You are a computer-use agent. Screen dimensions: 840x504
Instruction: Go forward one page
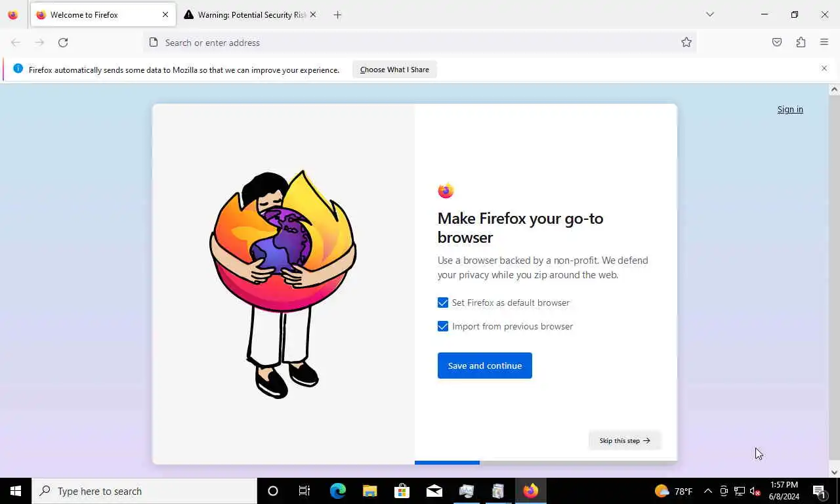pyautogui.click(x=39, y=43)
